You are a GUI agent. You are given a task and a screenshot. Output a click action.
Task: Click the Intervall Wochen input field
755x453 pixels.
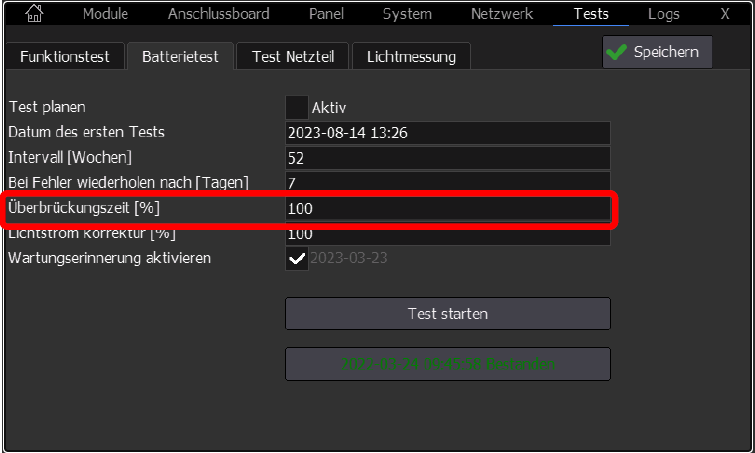point(447,158)
